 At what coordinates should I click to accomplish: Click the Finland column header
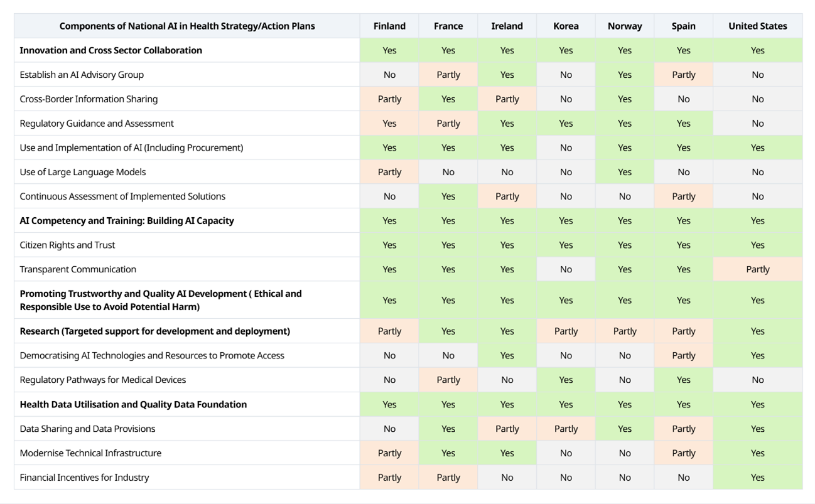389,26
